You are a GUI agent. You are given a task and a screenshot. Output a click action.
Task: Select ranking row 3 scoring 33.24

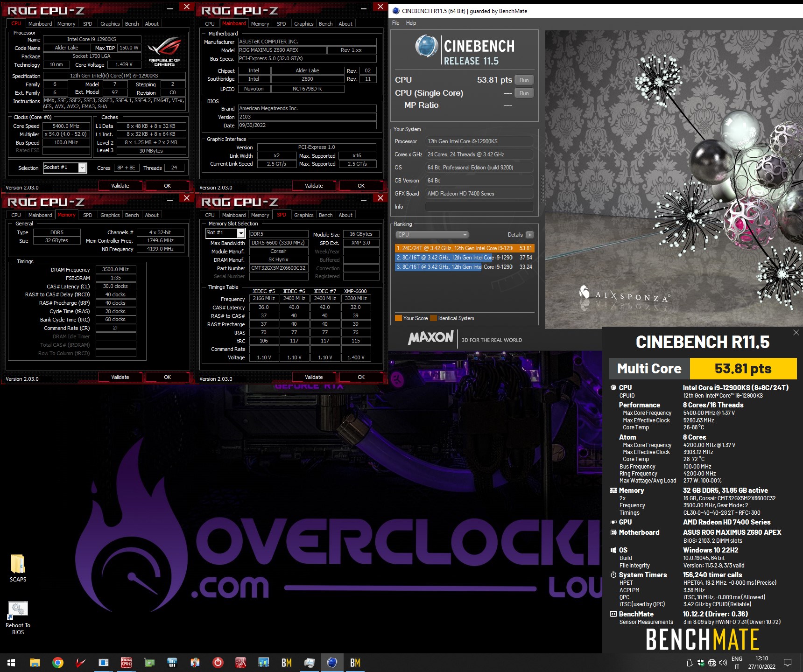464,267
